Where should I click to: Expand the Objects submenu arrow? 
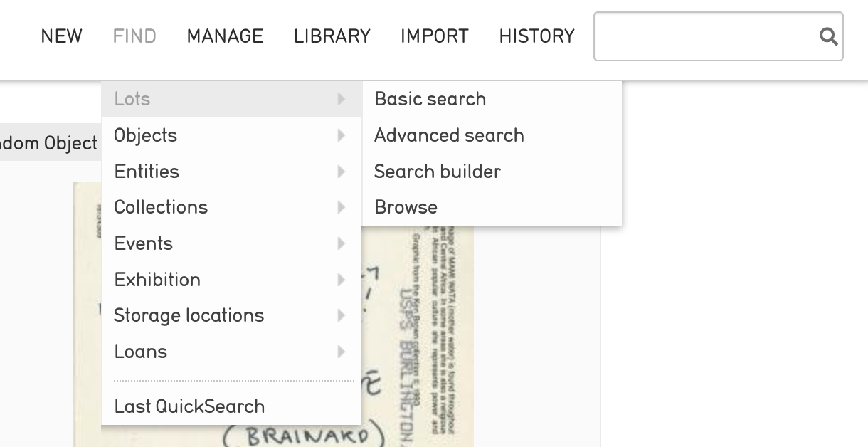[342, 135]
